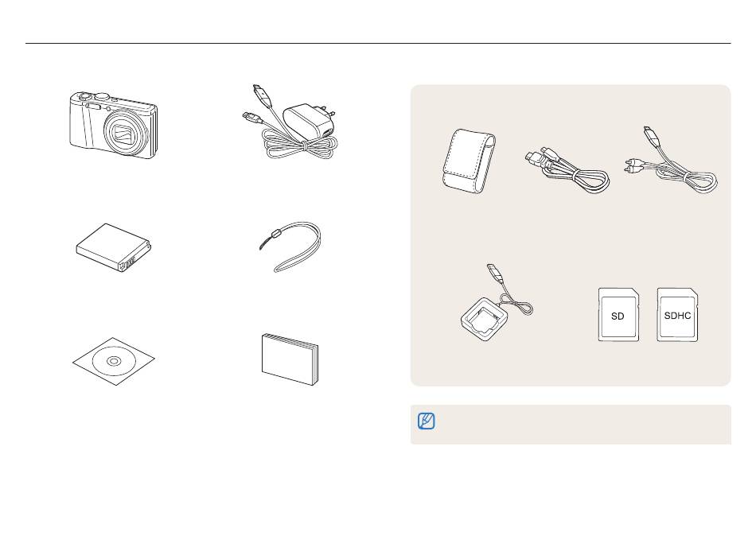Select the SDHC memory card
Image resolution: width=756 pixels, height=559 pixels.
point(677,315)
